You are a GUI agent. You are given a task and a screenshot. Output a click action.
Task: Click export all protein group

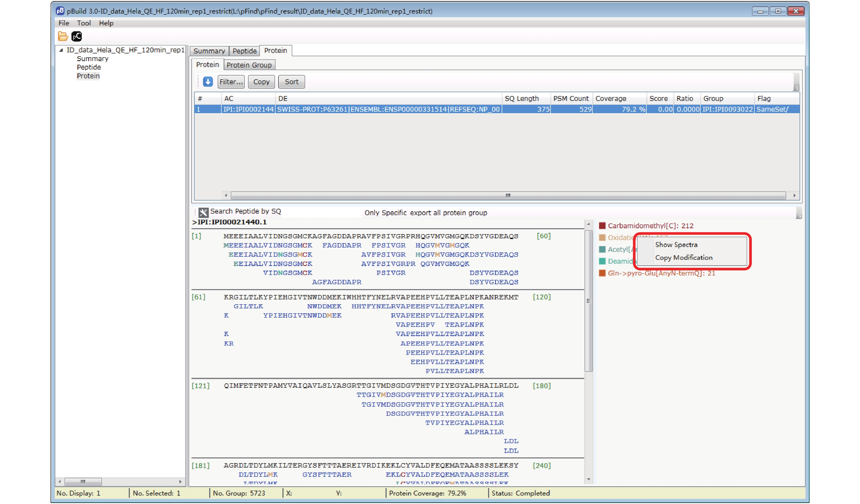[x=449, y=213]
